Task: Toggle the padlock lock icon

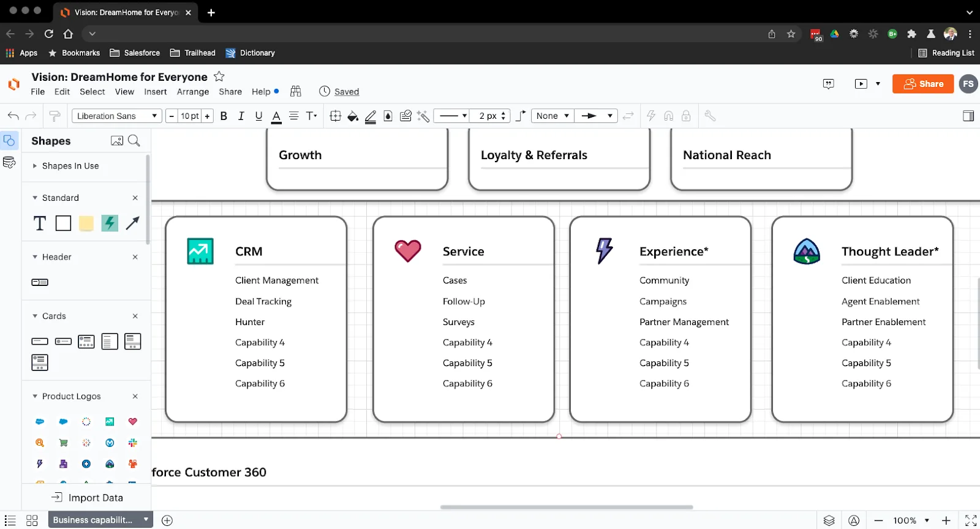Action: (686, 116)
